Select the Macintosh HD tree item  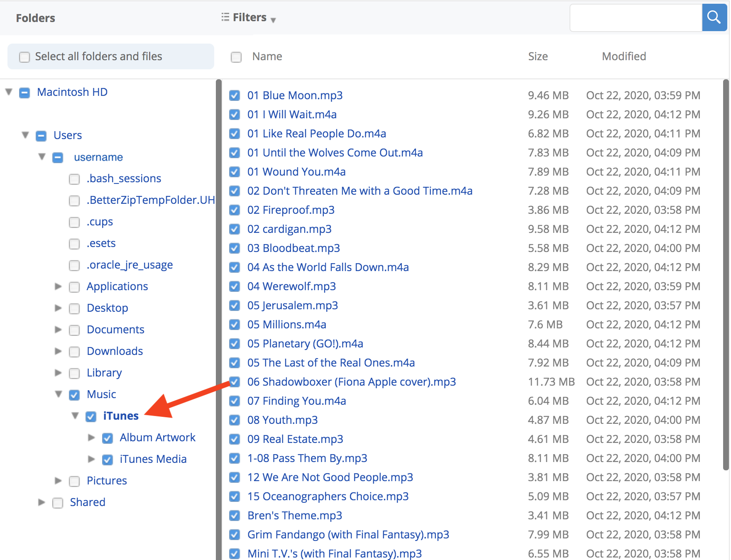click(72, 92)
